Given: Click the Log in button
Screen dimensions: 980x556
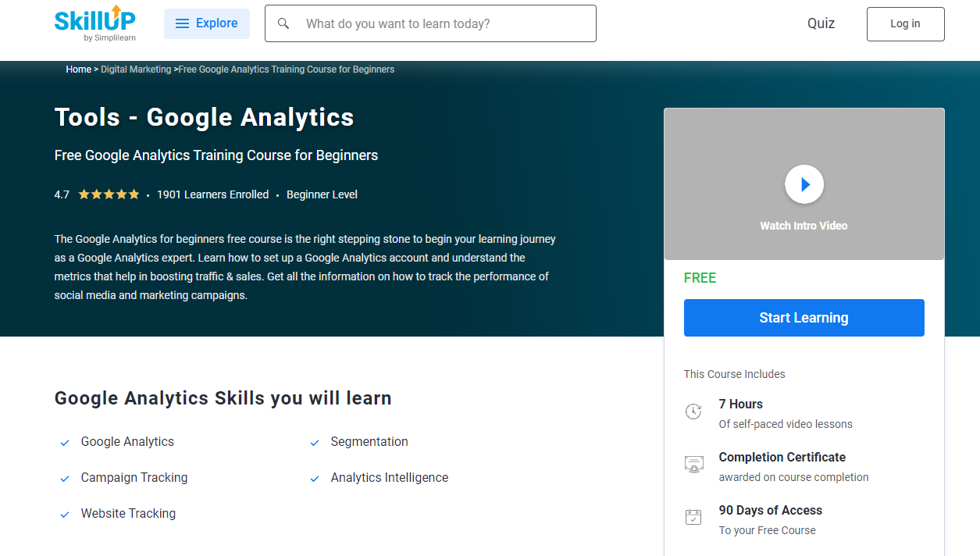Looking at the screenshot, I should (x=905, y=24).
